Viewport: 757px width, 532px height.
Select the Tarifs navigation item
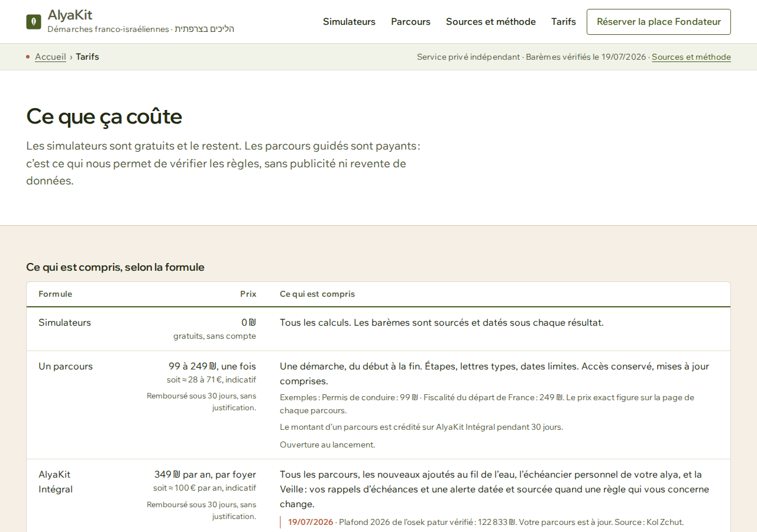[x=564, y=22]
